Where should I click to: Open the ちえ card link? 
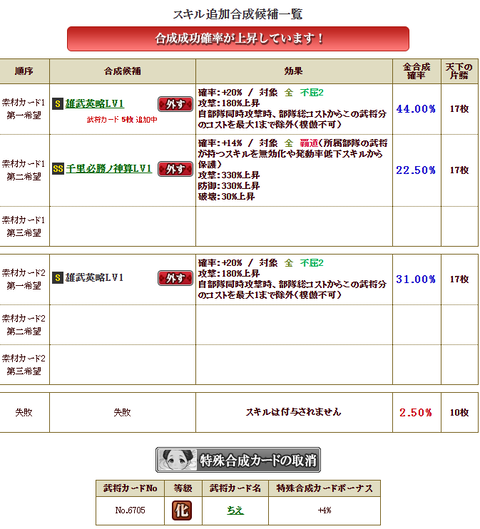[x=235, y=510]
